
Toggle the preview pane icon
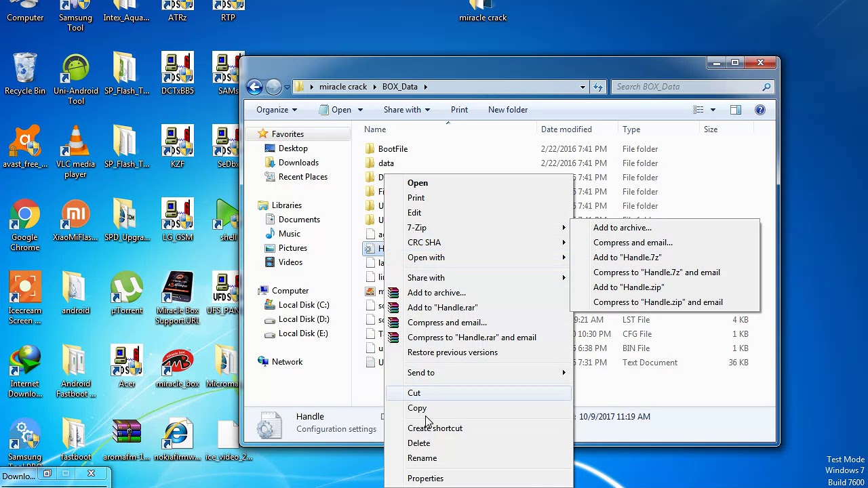pyautogui.click(x=736, y=110)
